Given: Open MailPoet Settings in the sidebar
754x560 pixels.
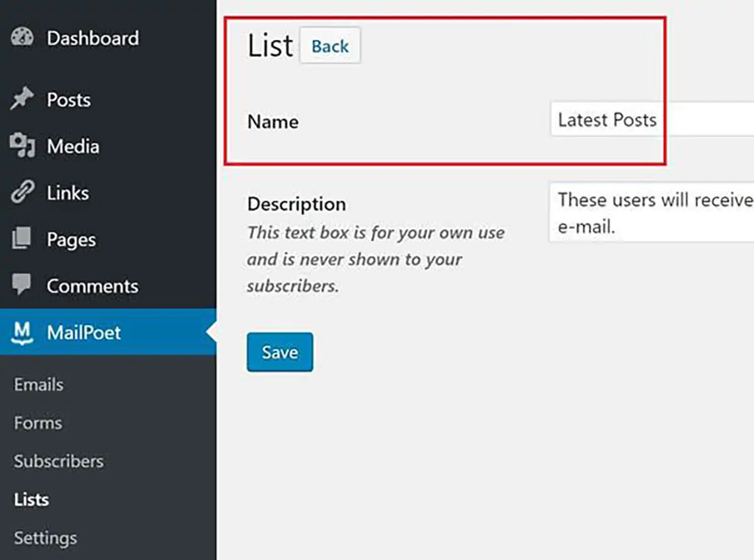Looking at the screenshot, I should [x=45, y=538].
